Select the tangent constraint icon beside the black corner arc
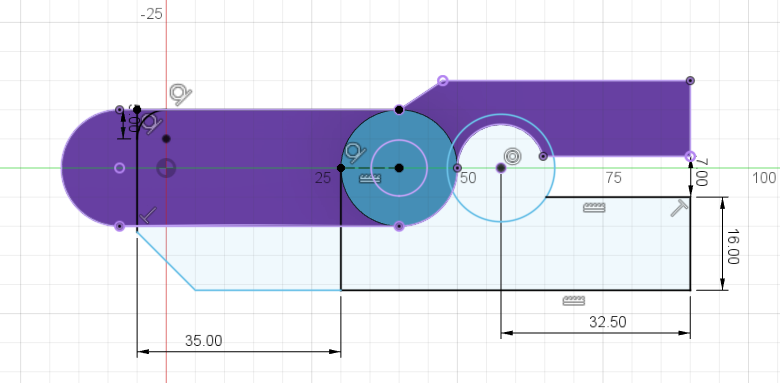The image size is (780, 383). [151, 122]
